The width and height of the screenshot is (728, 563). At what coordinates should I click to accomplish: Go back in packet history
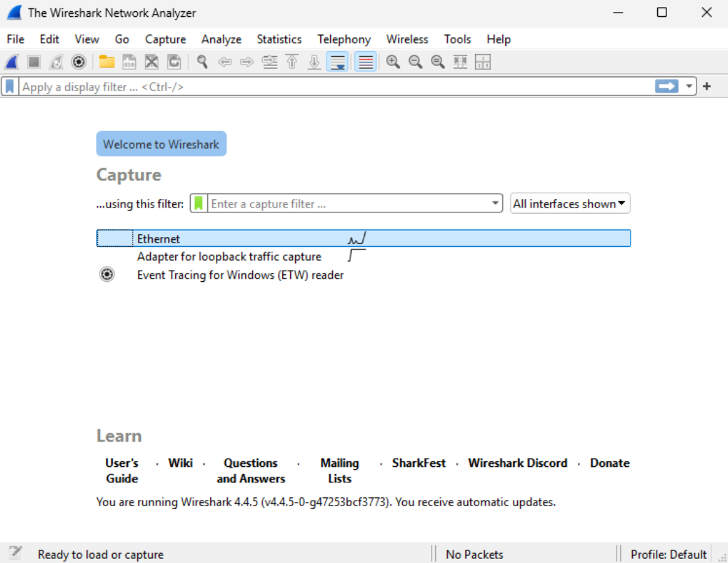click(225, 62)
